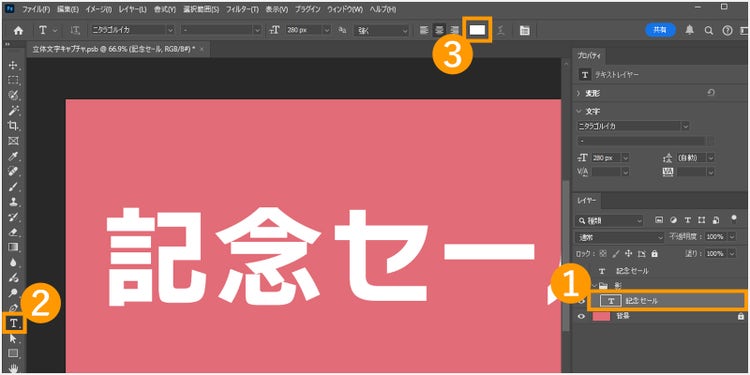This screenshot has width=750, height=375.
Task: Toggle lock position
Action: [629, 253]
